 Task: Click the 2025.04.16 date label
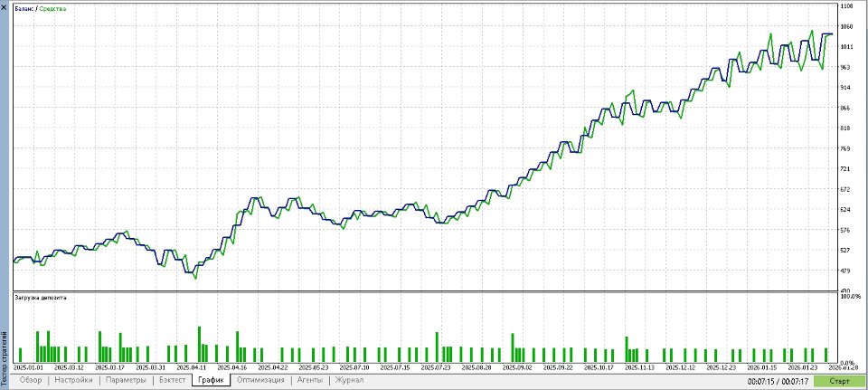pyautogui.click(x=232, y=367)
